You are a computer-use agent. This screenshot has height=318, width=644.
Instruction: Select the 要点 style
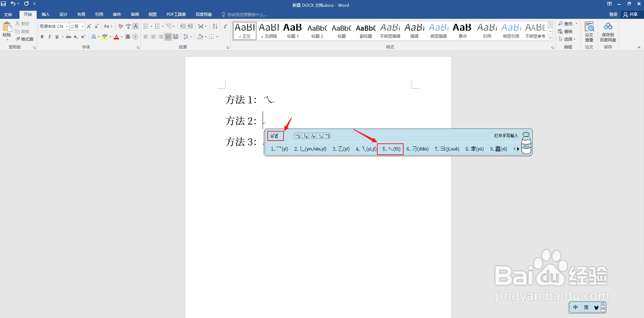pos(462,31)
